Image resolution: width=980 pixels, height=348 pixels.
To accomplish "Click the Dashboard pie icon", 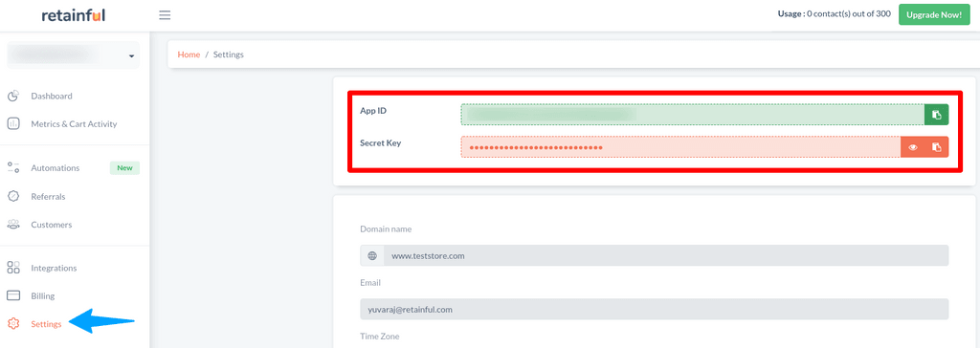I will [x=13, y=97].
